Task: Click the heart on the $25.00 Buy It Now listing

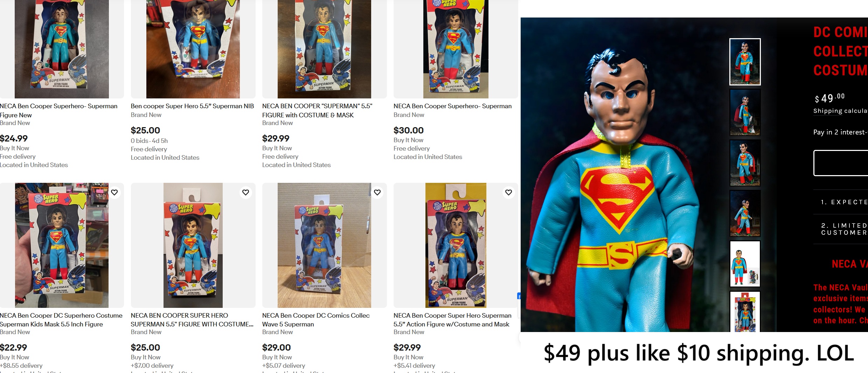Action: point(246,193)
